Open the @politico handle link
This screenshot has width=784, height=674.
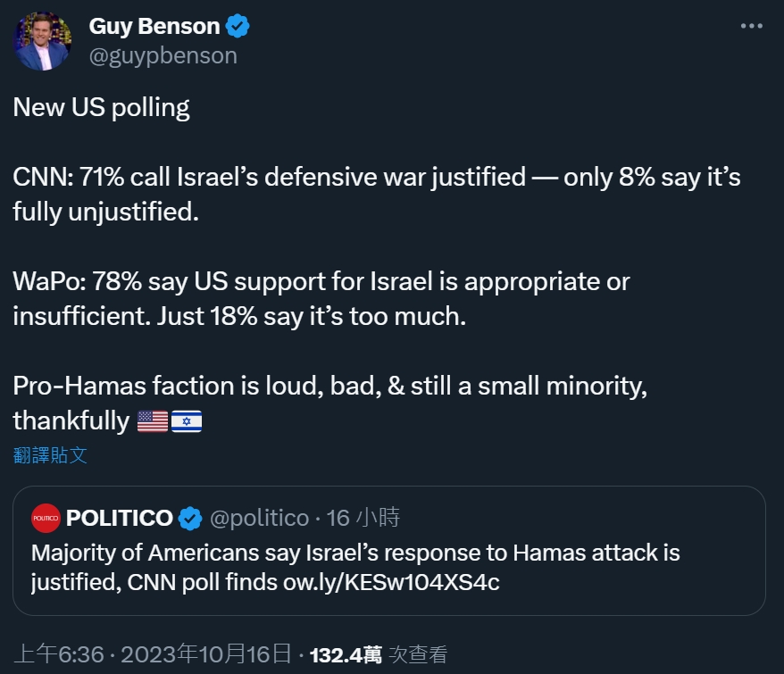coord(259,518)
